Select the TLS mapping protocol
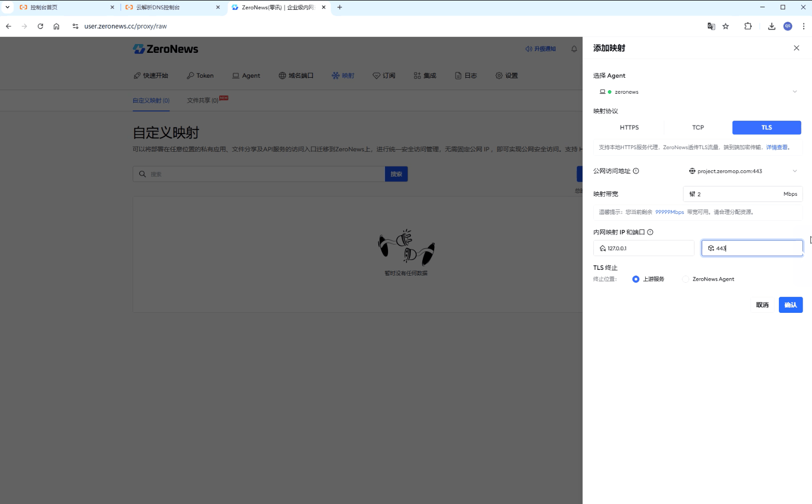This screenshot has width=812, height=504. coord(766,127)
